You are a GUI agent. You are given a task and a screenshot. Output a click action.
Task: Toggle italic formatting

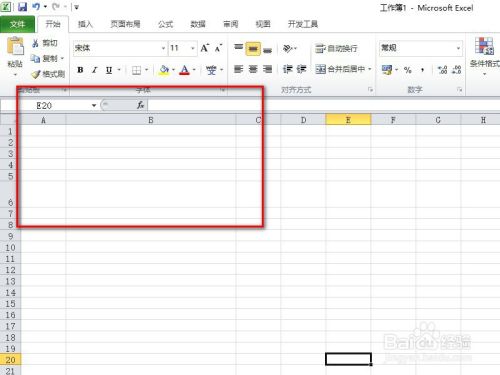95,70
